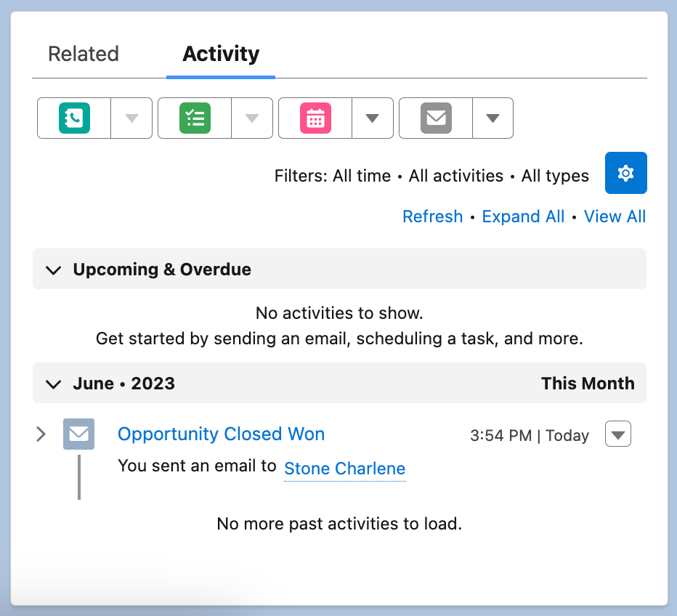Open the Stone Charlene contact link

[x=344, y=469]
